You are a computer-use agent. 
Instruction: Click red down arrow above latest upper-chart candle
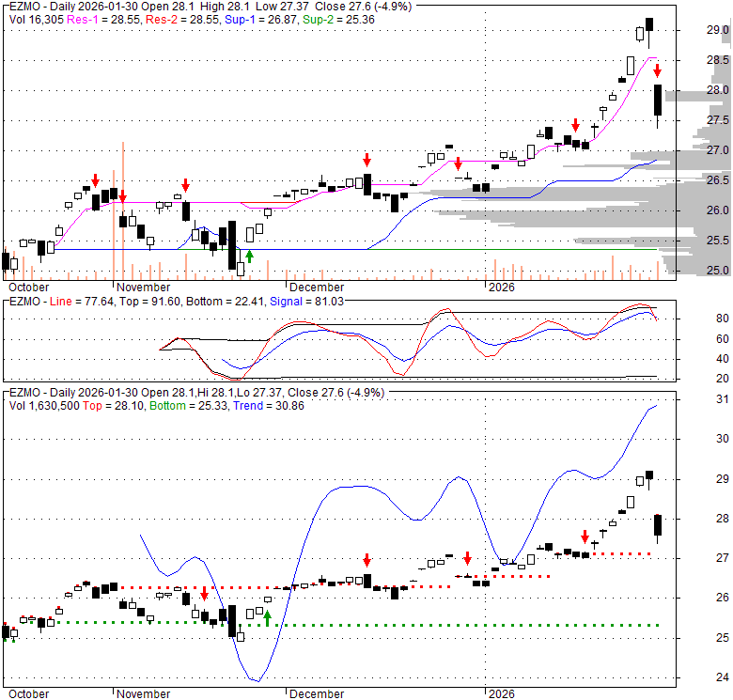tap(658, 70)
